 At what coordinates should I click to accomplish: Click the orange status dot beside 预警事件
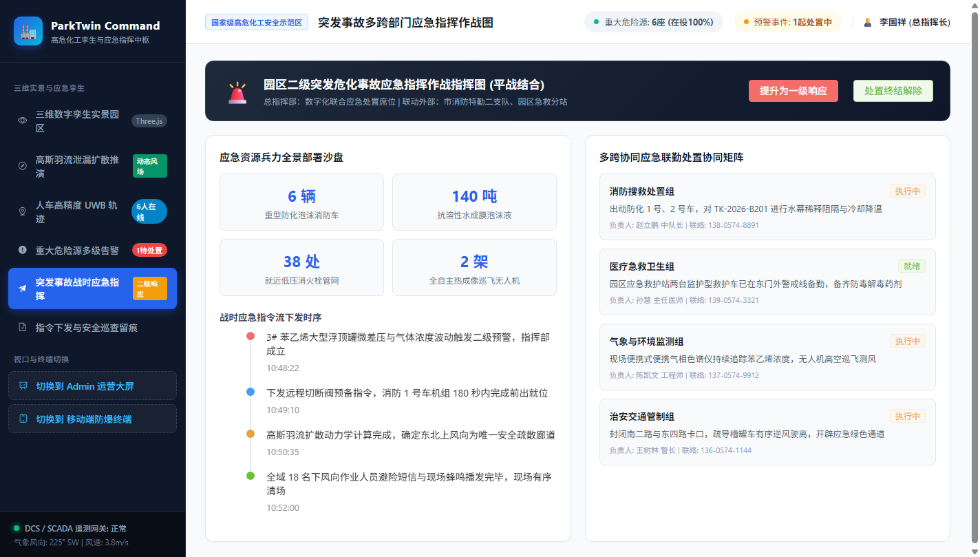746,22
